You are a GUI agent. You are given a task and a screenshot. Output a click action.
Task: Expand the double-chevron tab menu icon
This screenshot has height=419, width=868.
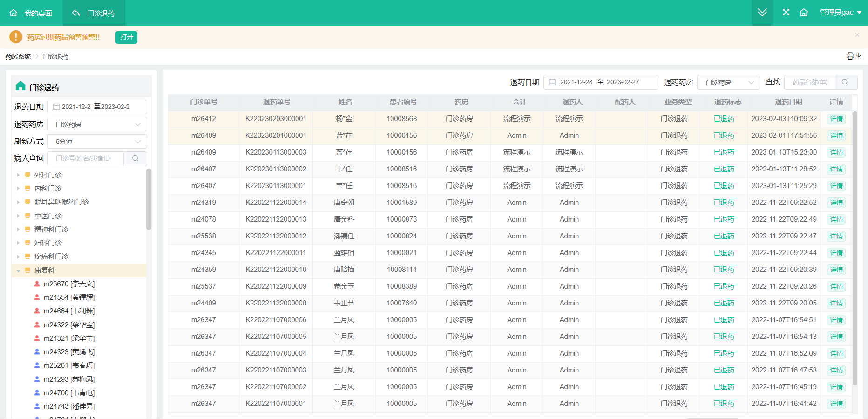(762, 13)
